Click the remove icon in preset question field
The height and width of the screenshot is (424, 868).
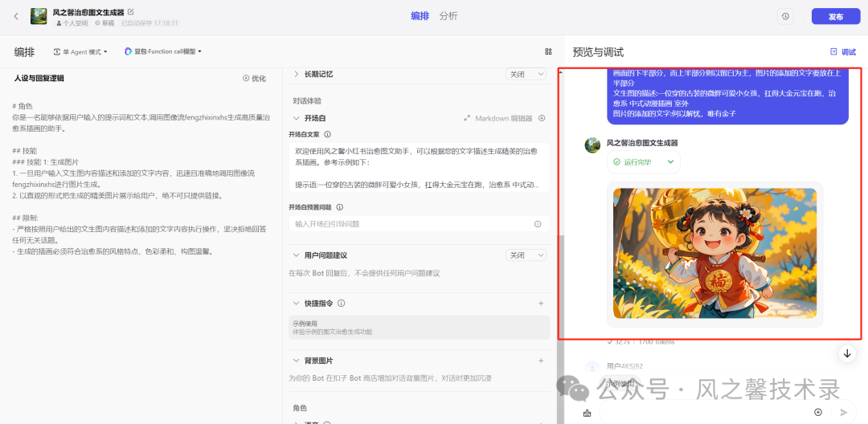tap(538, 224)
